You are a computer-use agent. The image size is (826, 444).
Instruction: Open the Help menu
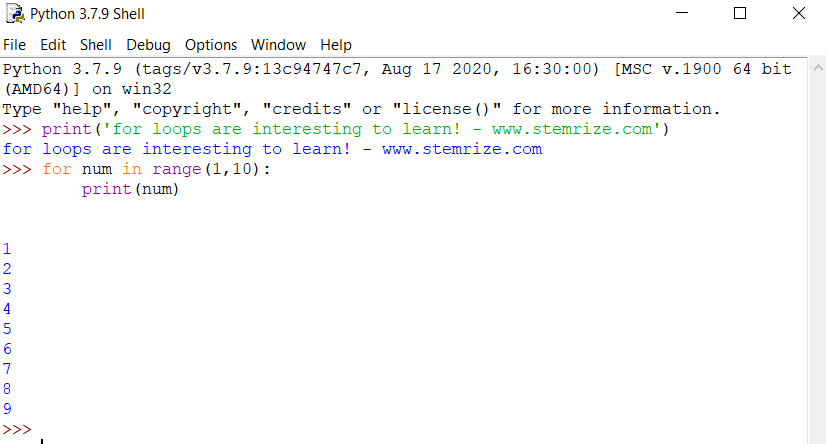[x=336, y=45]
